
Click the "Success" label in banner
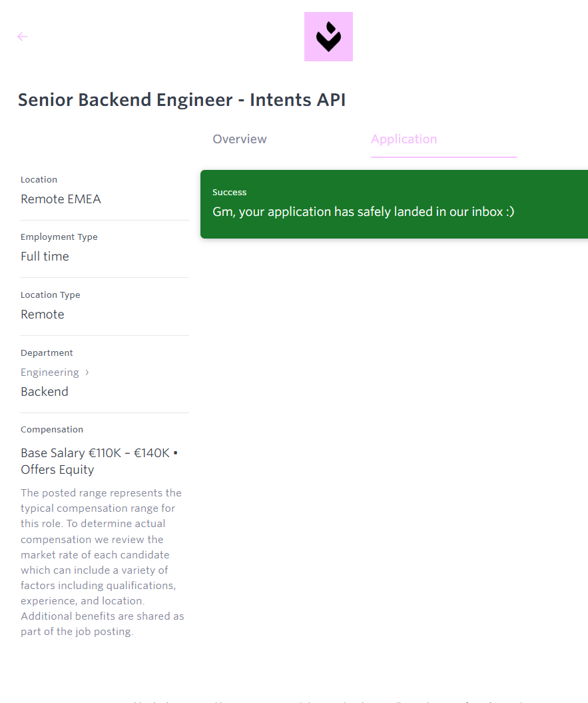[230, 193]
